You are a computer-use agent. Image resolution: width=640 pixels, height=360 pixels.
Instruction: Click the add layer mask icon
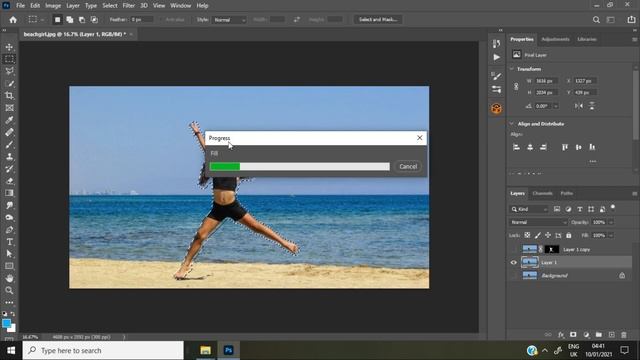click(573, 335)
